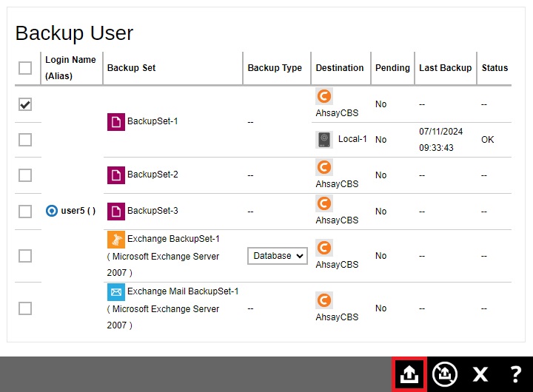Viewport: 533px width, 392px height.
Task: Click the X close icon in bottom bar
Action: [480, 374]
